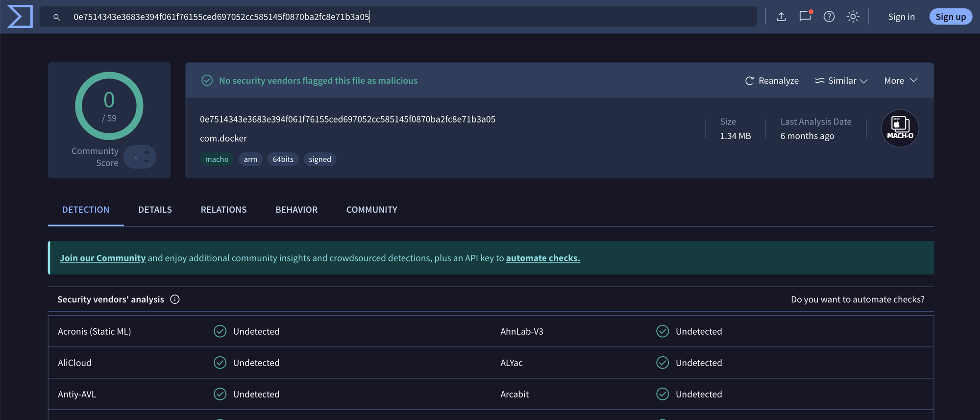Click the Reanalyze button

tap(772, 80)
